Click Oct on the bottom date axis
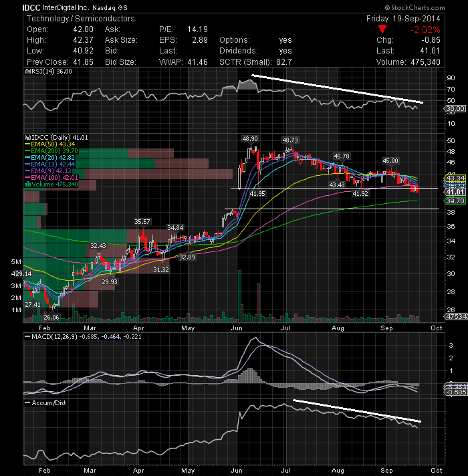This screenshot has height=476, width=468. click(x=436, y=470)
